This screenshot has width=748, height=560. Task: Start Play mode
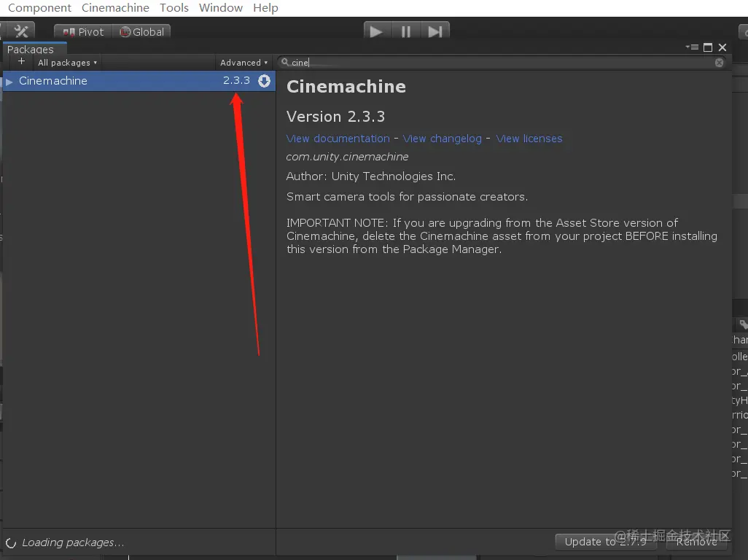coord(377,31)
